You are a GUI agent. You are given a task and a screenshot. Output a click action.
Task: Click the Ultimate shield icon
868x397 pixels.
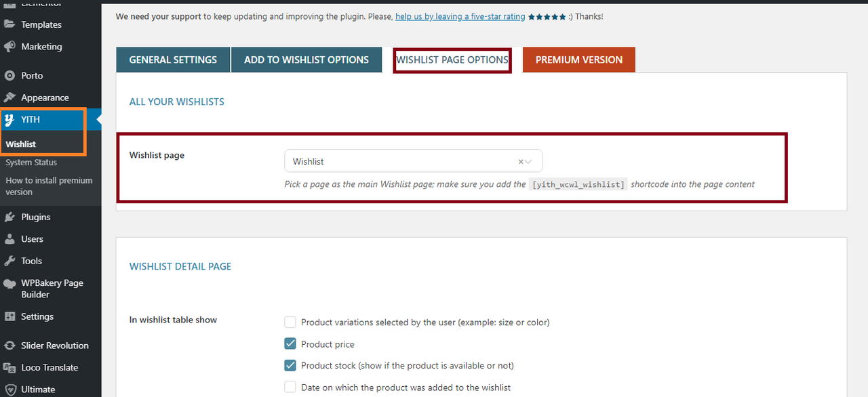pos(9,390)
